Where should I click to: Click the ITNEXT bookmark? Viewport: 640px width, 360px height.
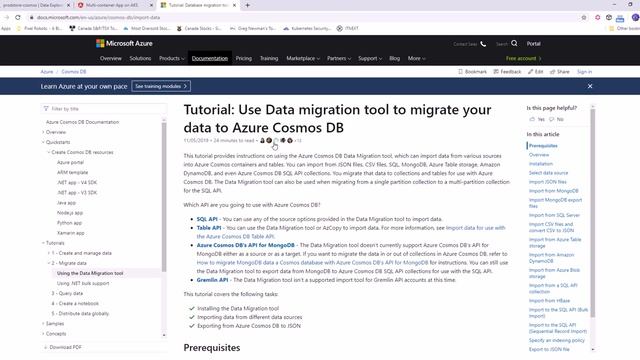pos(348,28)
